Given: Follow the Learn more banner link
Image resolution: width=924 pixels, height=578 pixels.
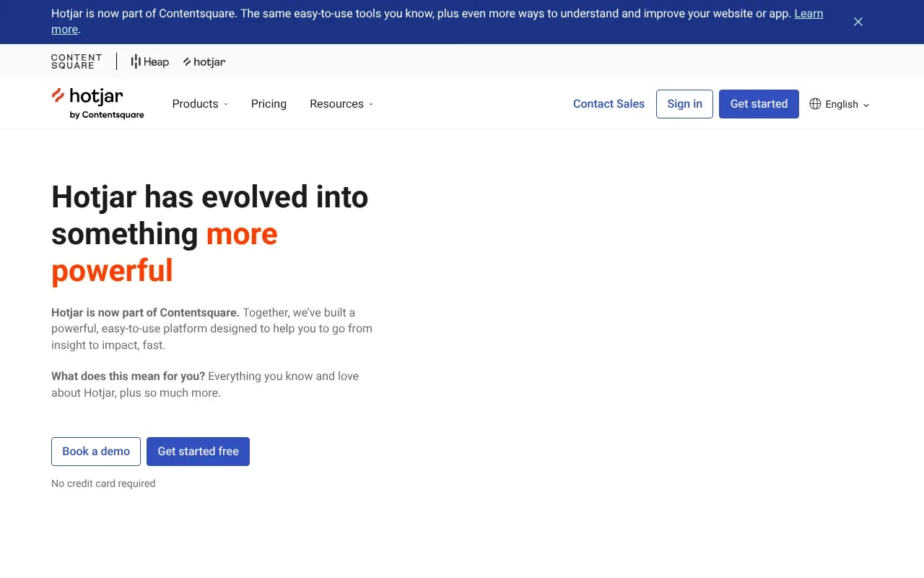Looking at the screenshot, I should [x=808, y=14].
